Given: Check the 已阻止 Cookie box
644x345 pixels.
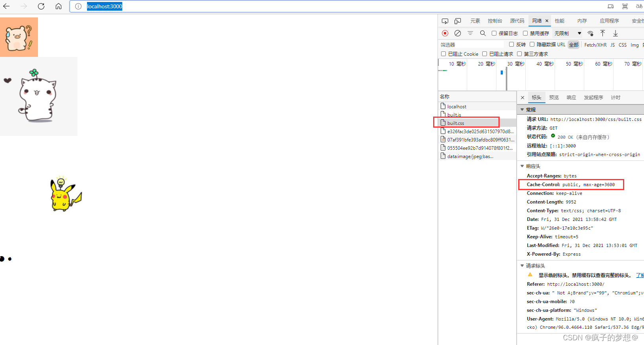Looking at the screenshot, I should pos(443,54).
